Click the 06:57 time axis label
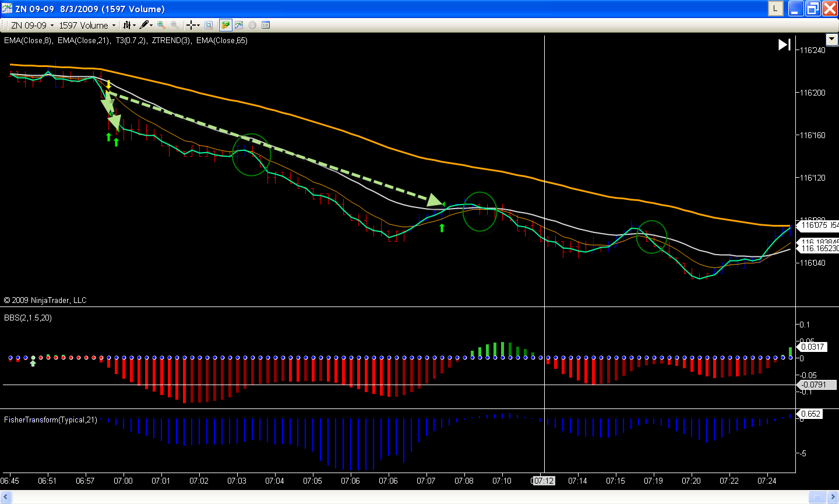839x504 pixels. (x=85, y=481)
